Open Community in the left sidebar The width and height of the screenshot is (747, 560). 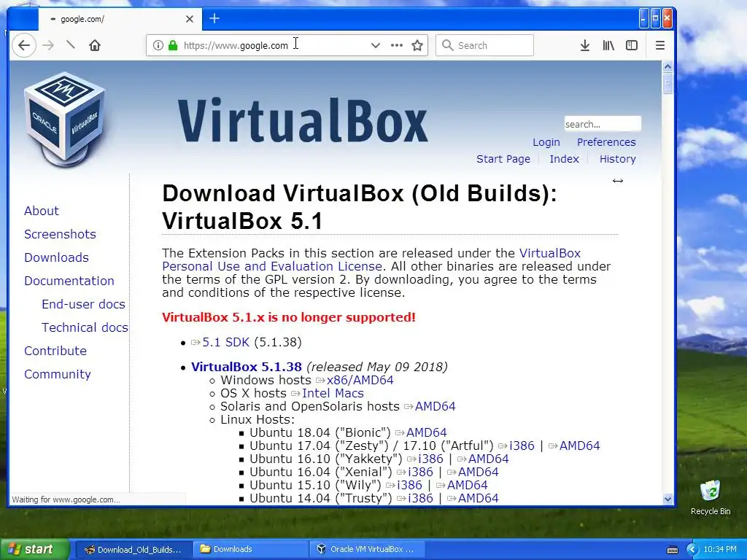57,374
